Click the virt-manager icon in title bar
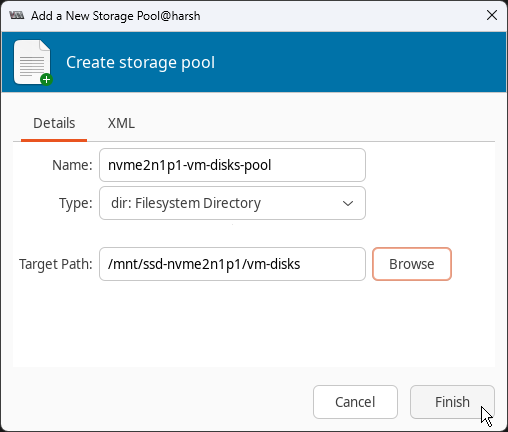 (17, 15)
